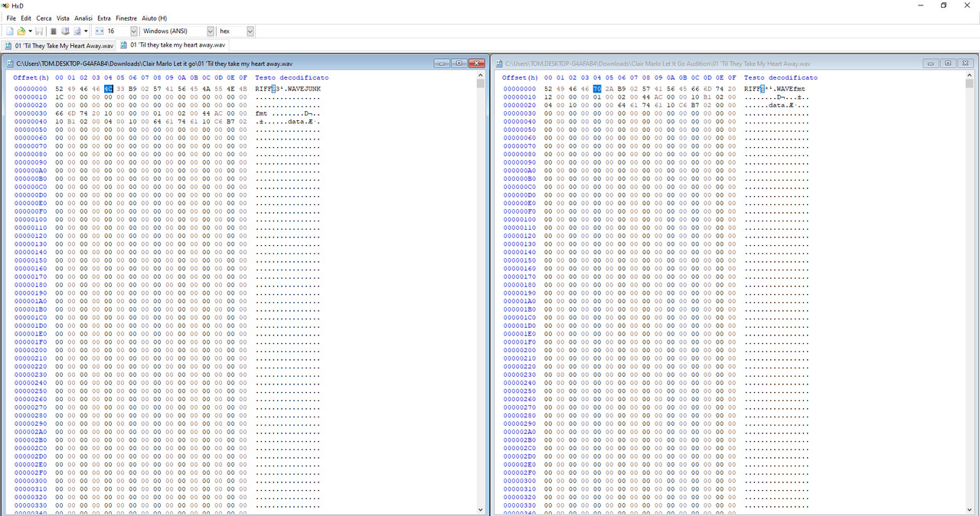Minimize the right 'Let It Go Audition' window

click(931, 64)
